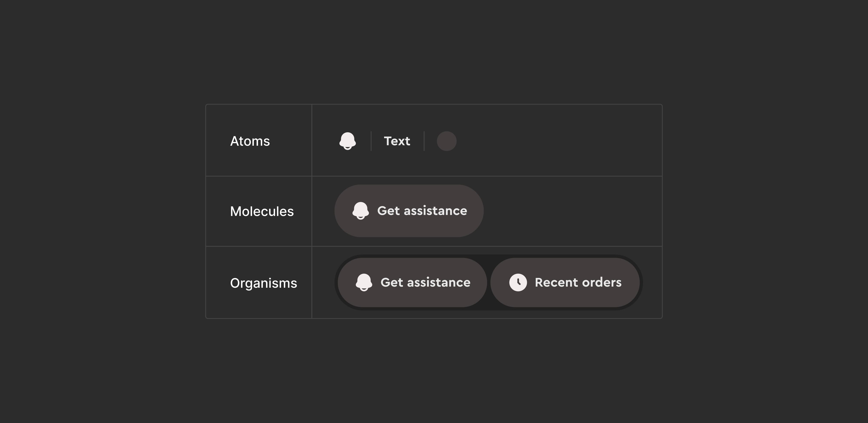This screenshot has width=868, height=423.
Task: Select the Organisms category label
Action: pyautogui.click(x=264, y=283)
